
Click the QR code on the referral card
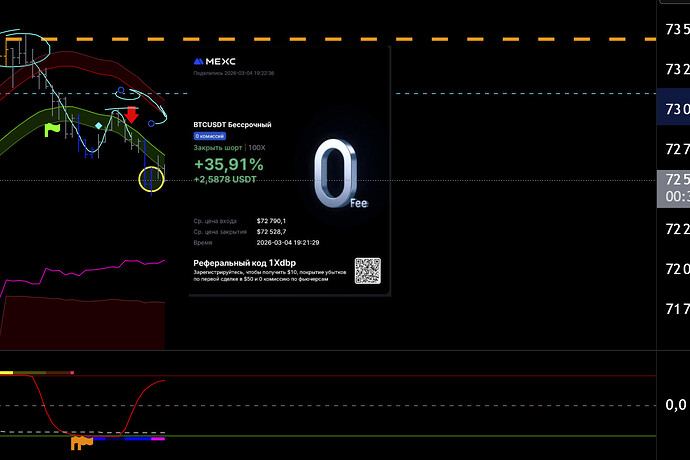(368, 270)
